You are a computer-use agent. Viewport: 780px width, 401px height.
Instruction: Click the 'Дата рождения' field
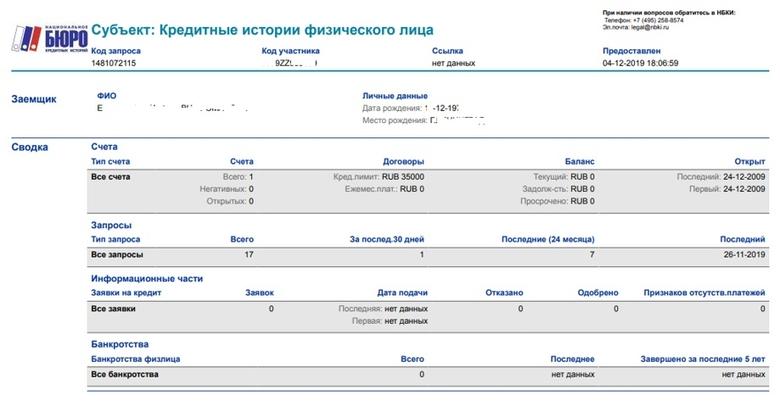(410, 108)
